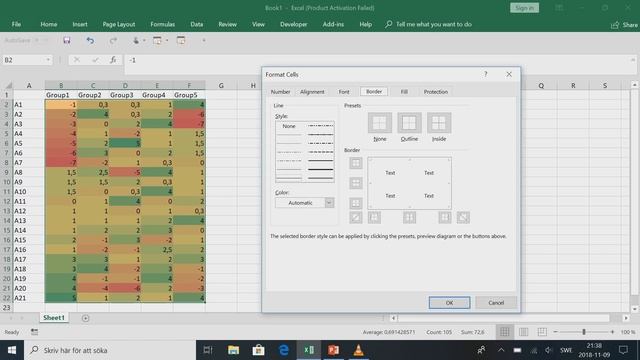Select the Sheet1 tab
This screenshot has width=640, height=360.
coord(54,318)
